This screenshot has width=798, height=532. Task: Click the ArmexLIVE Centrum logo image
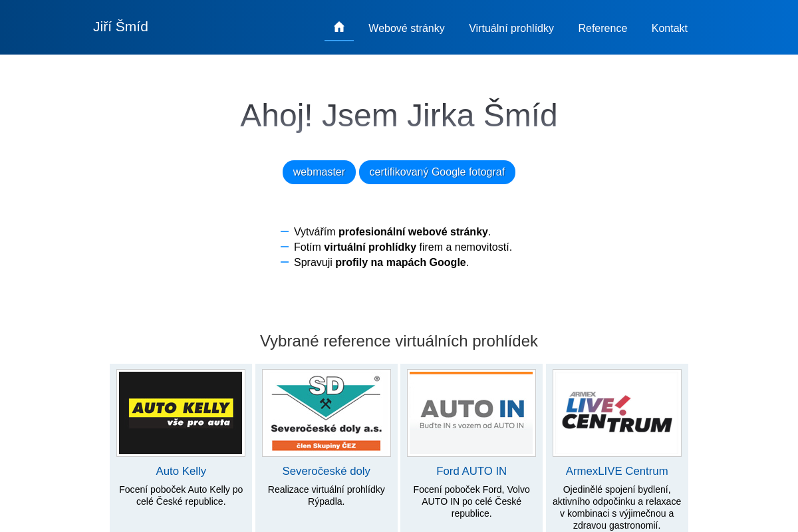pyautogui.click(x=616, y=412)
